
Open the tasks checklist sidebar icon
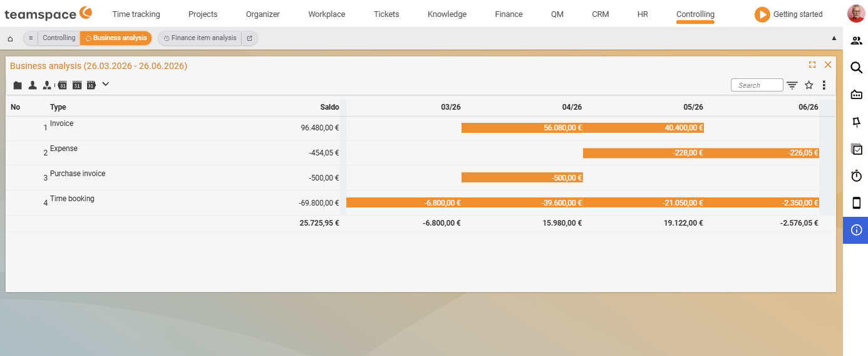857,149
